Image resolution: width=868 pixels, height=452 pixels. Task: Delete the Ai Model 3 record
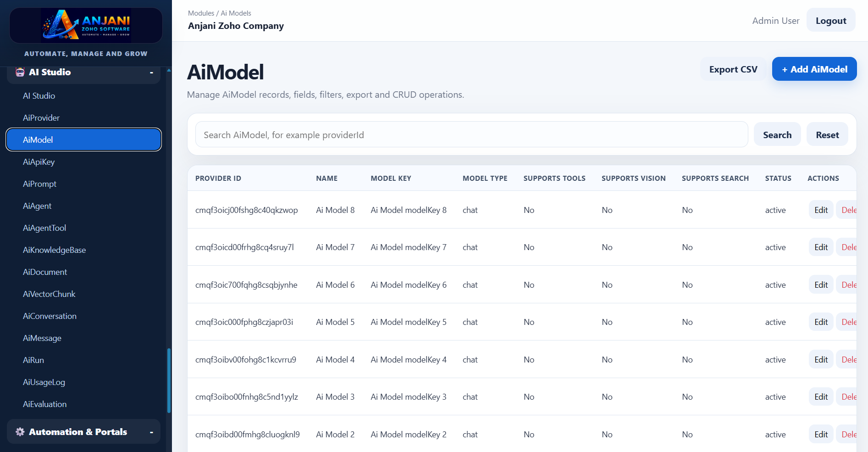847,396
